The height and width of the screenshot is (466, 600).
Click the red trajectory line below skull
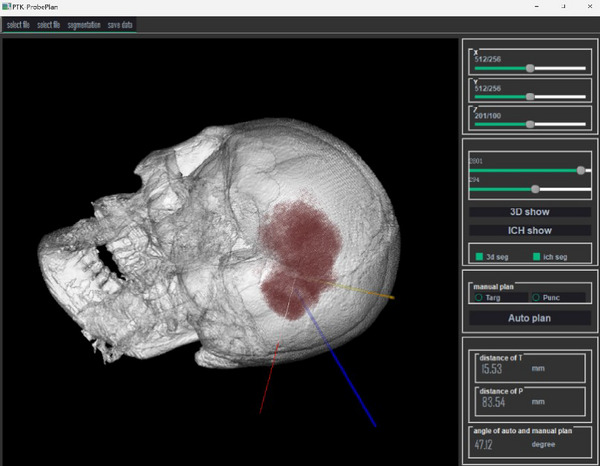[x=270, y=379]
